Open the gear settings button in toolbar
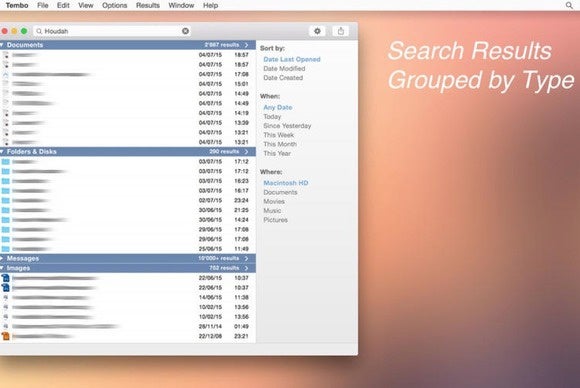This screenshot has height=388, width=580. [x=317, y=31]
